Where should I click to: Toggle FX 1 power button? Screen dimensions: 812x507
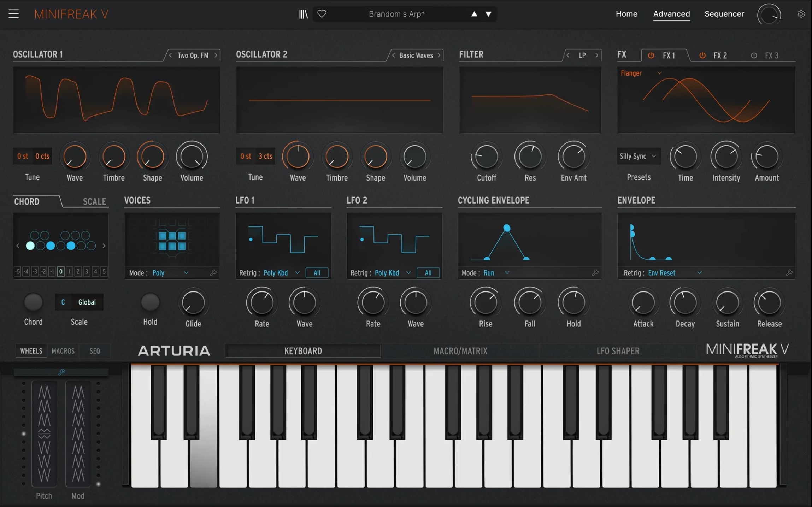coord(651,55)
